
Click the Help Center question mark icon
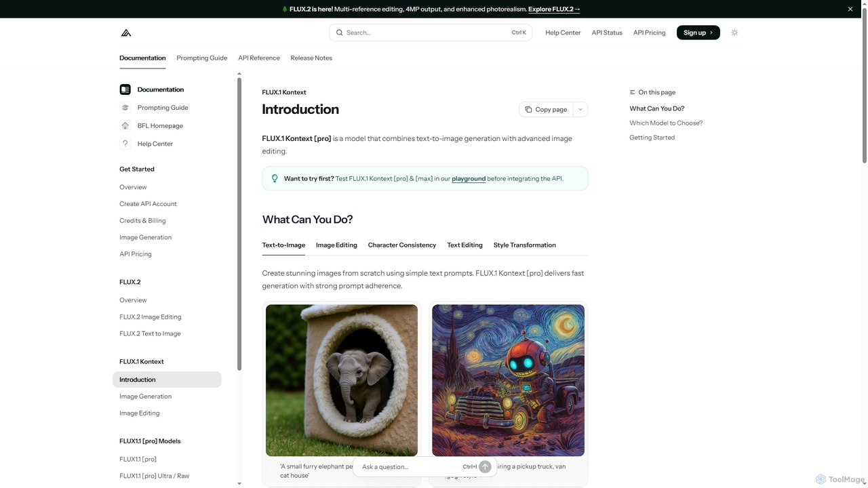125,144
